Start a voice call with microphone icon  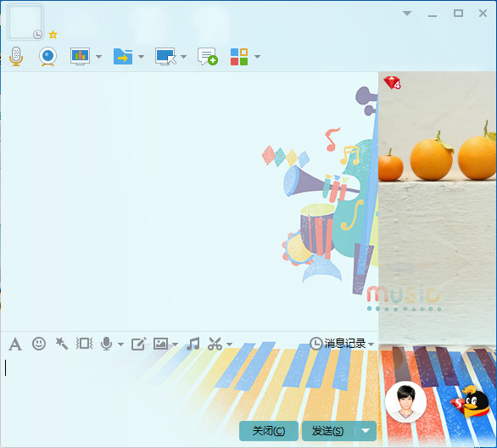16,57
